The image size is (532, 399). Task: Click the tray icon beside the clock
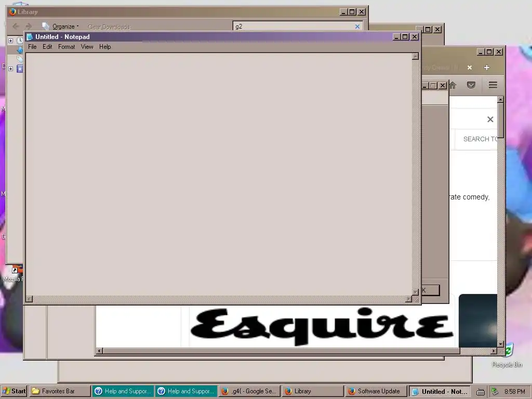[x=495, y=392]
